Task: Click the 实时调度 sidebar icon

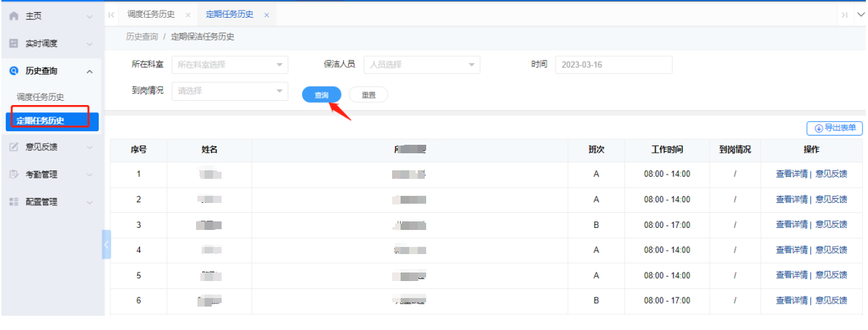Action: pyautogui.click(x=13, y=43)
